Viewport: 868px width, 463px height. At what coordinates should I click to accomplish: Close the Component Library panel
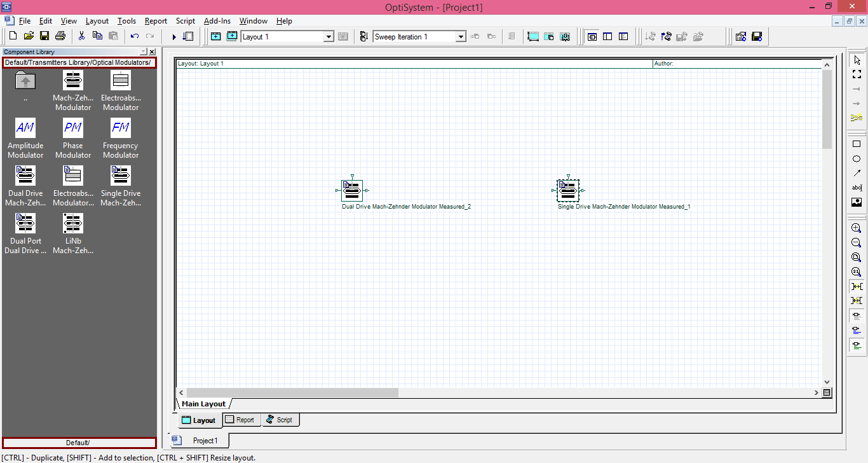(x=151, y=52)
